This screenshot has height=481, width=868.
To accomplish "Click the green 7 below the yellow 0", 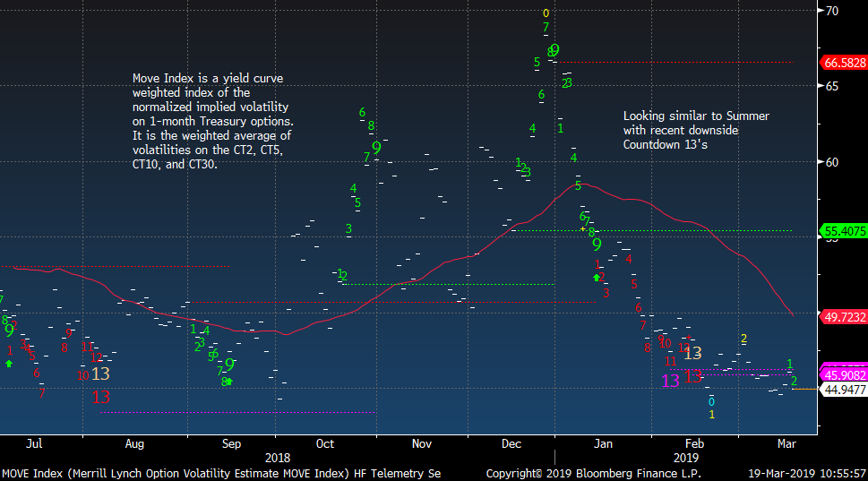I will tap(546, 27).
